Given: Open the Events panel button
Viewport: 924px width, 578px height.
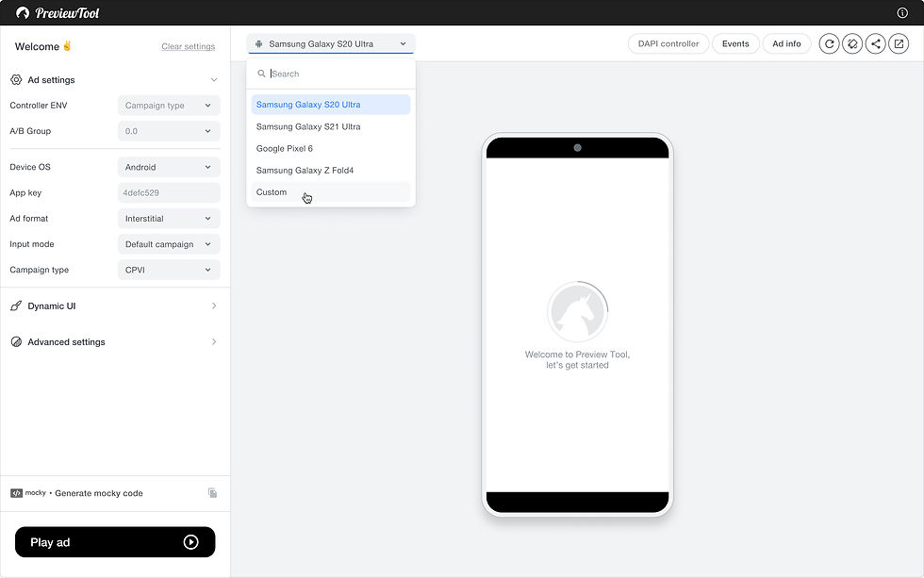Looking at the screenshot, I should point(735,43).
